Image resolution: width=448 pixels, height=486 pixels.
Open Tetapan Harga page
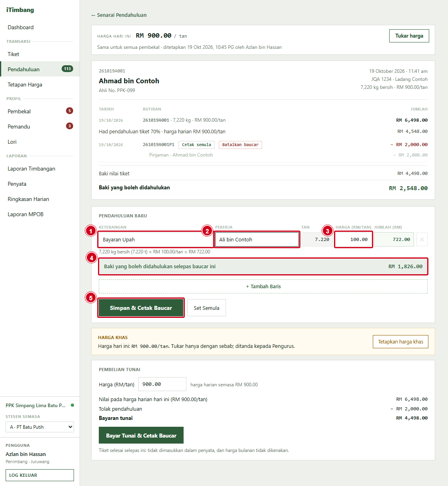(x=25, y=84)
